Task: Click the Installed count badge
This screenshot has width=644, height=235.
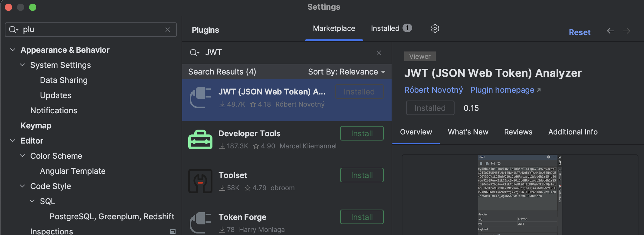Action: pyautogui.click(x=407, y=28)
